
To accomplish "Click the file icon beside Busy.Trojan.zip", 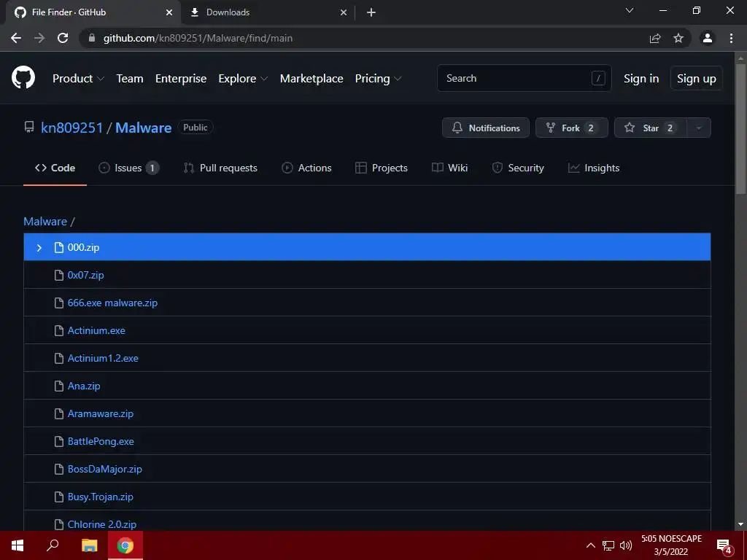I will pos(58,497).
